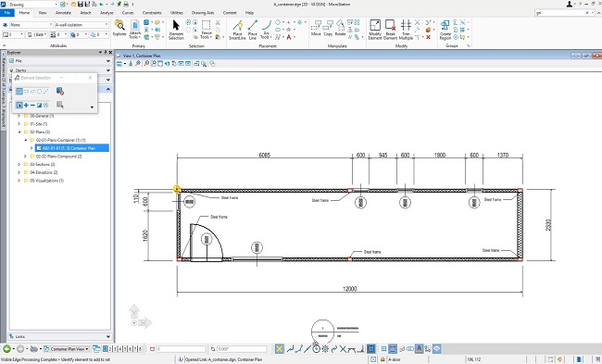This screenshot has width=602, height=364.
Task: Select the Element Selection arrow tool
Action: tap(176, 30)
